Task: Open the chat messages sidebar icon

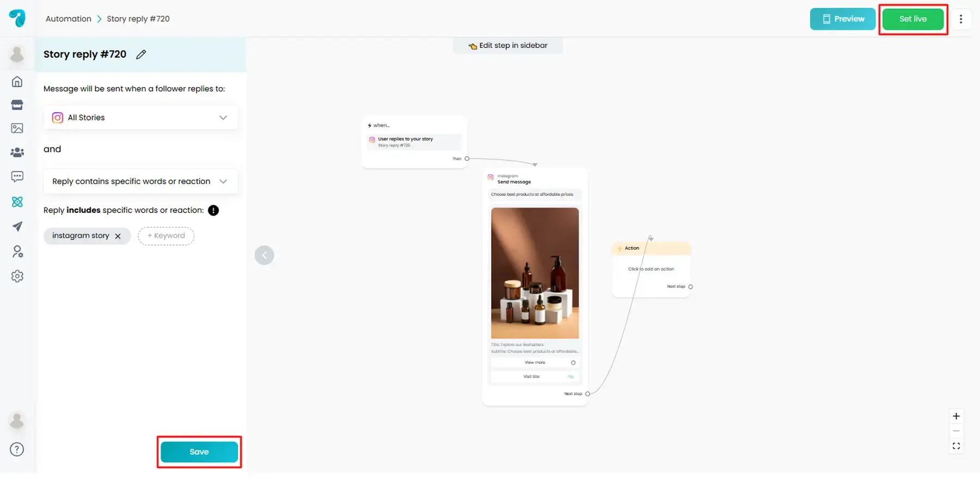Action: point(17,176)
